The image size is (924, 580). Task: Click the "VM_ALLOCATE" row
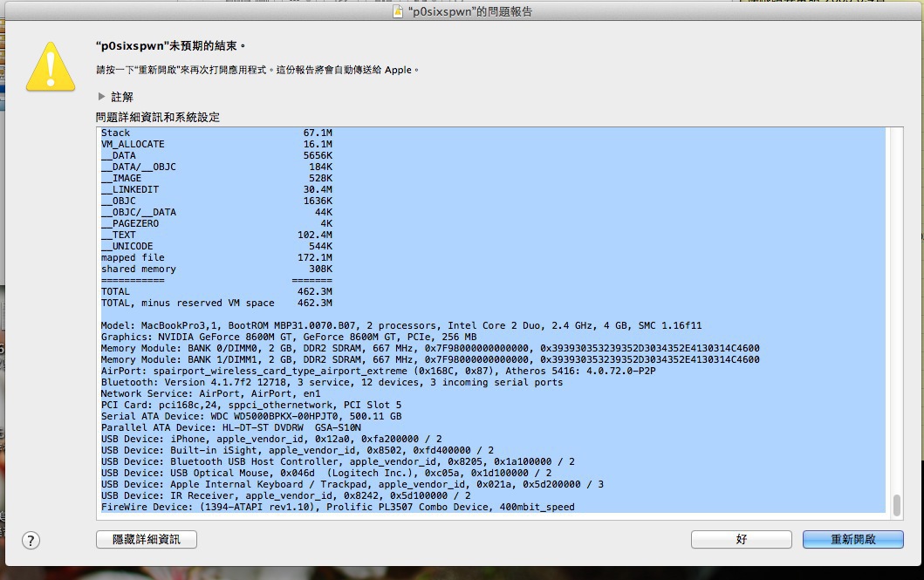(x=216, y=144)
